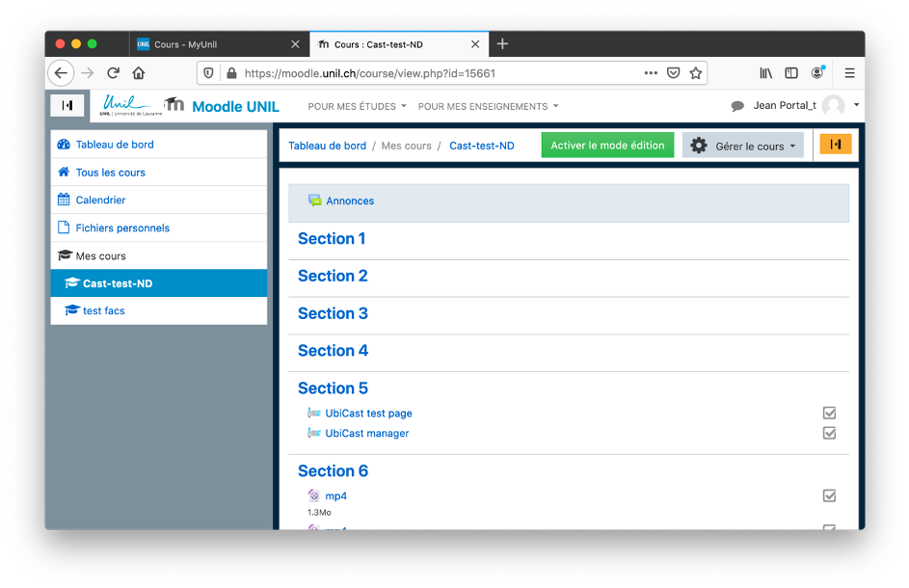Open the Annonces forum link

pos(350,201)
